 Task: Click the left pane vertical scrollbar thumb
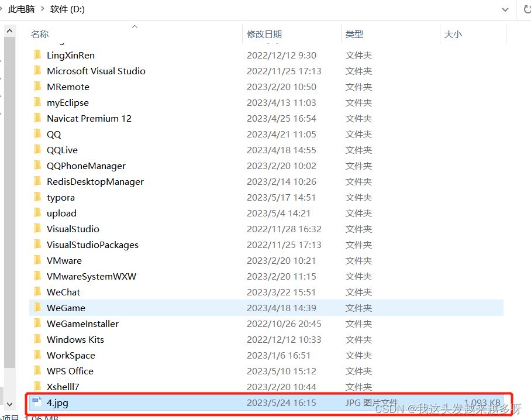[x=9, y=202]
